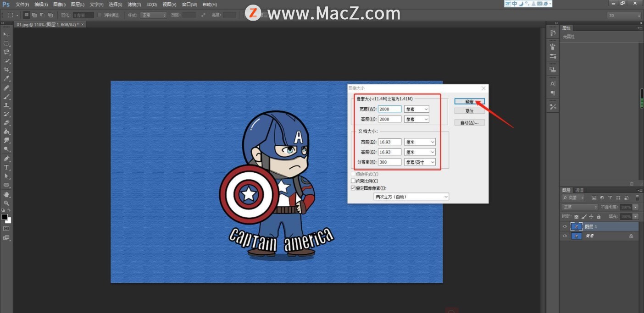Select the Pen tool
The width and height of the screenshot is (644, 313).
click(6, 159)
